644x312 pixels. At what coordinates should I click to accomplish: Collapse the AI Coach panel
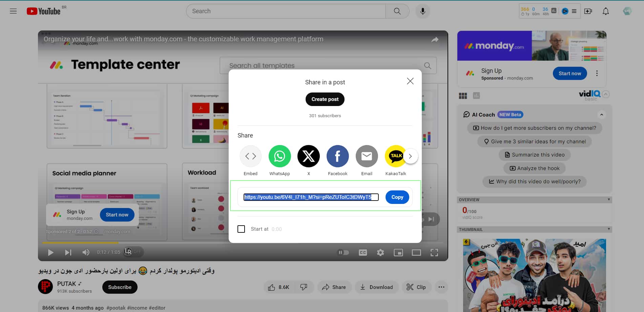[x=602, y=115]
